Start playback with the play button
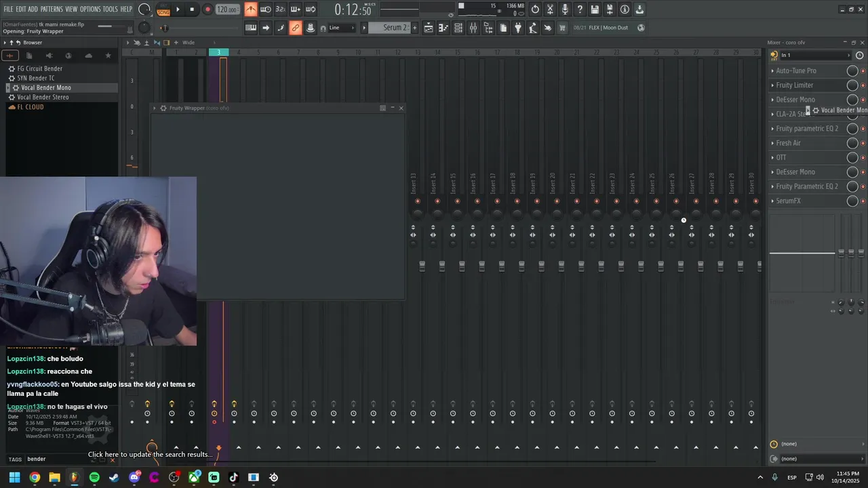 pyautogui.click(x=178, y=9)
